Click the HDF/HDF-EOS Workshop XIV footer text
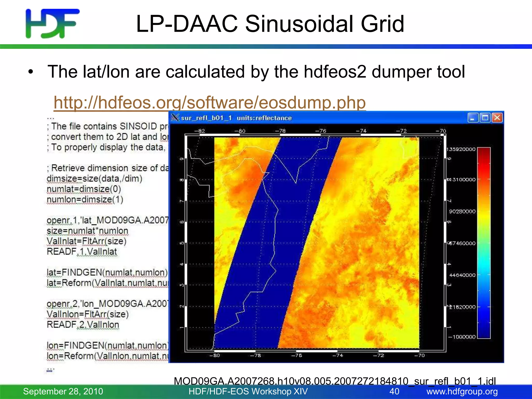This screenshot has height=399, width=532. (248, 391)
